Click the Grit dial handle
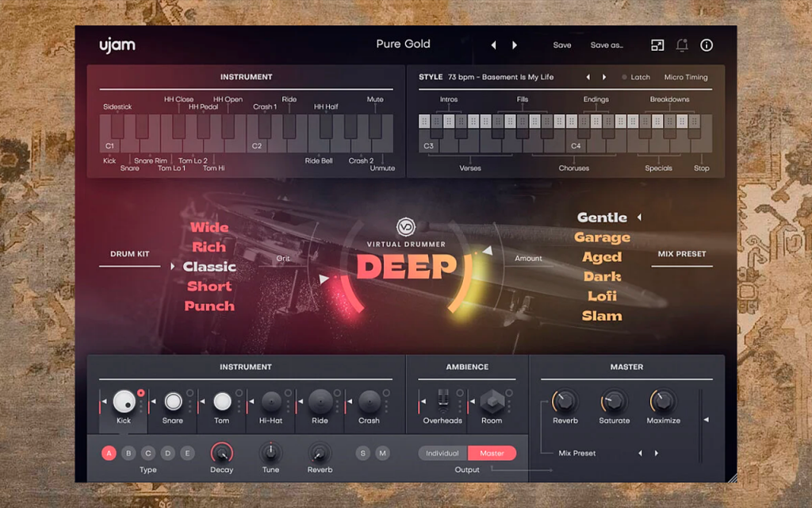Screen dimensions: 812x508 [x=324, y=279]
